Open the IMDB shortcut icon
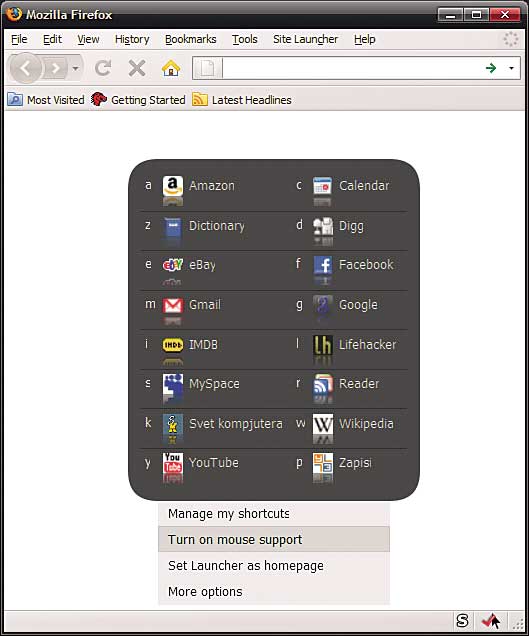This screenshot has width=529, height=636. (x=173, y=345)
